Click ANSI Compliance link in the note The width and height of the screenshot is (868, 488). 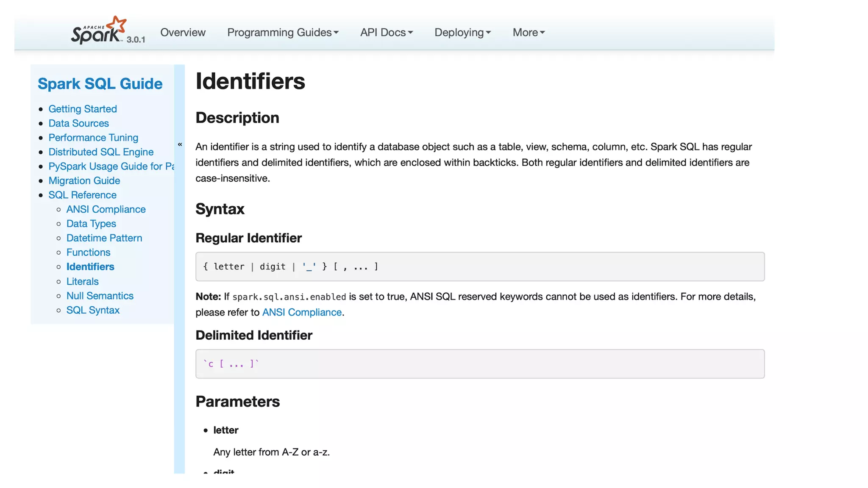pos(302,313)
